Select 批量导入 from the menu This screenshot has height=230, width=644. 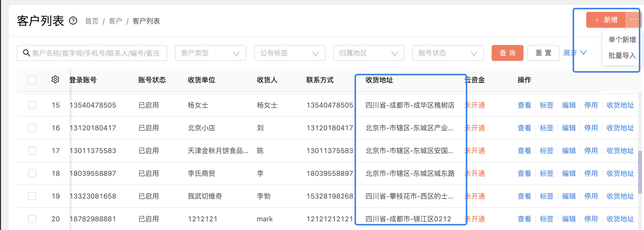pyautogui.click(x=622, y=55)
